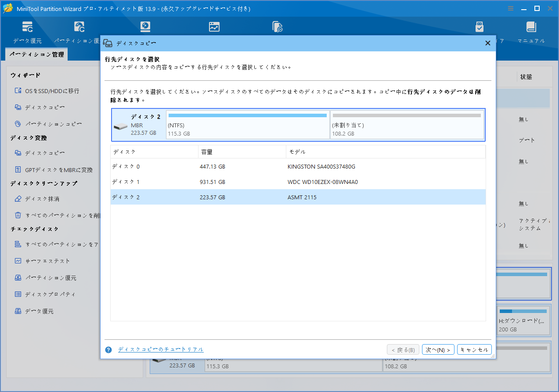Select the ディスク 2 row in the disk list

298,197
